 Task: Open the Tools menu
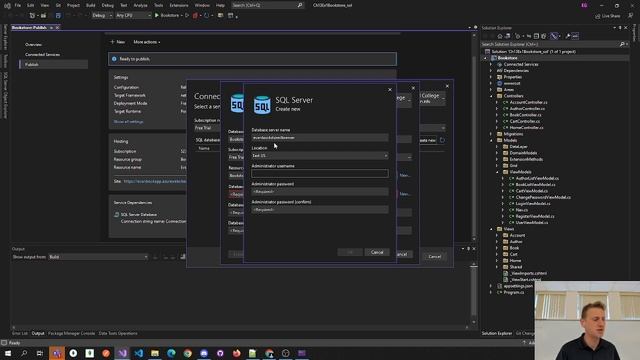click(x=158, y=5)
